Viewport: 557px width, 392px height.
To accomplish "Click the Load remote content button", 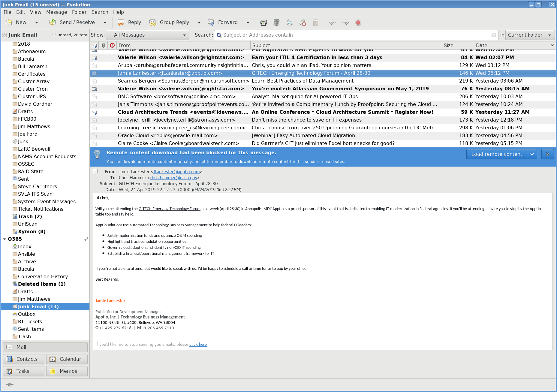I will tap(497, 154).
